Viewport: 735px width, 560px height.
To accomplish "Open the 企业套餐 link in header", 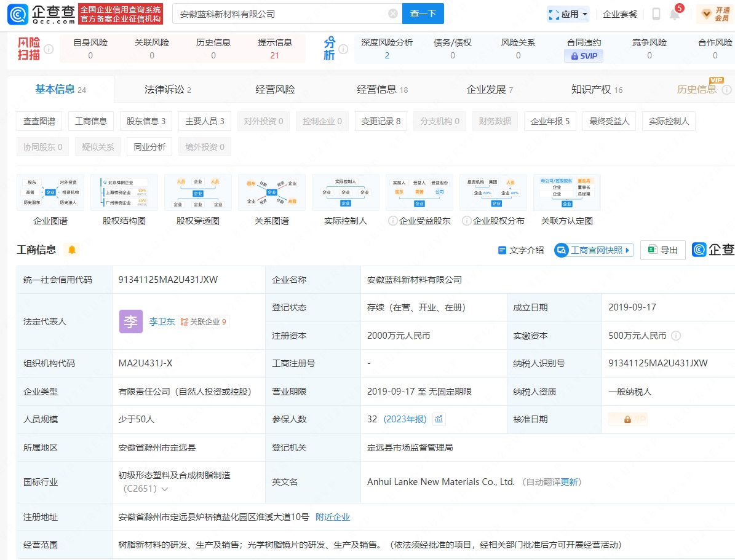I will [x=620, y=14].
